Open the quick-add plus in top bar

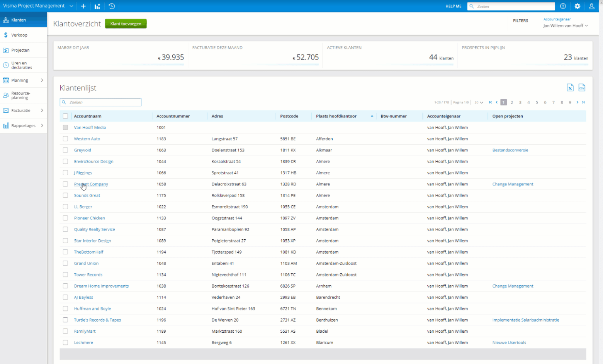click(83, 6)
